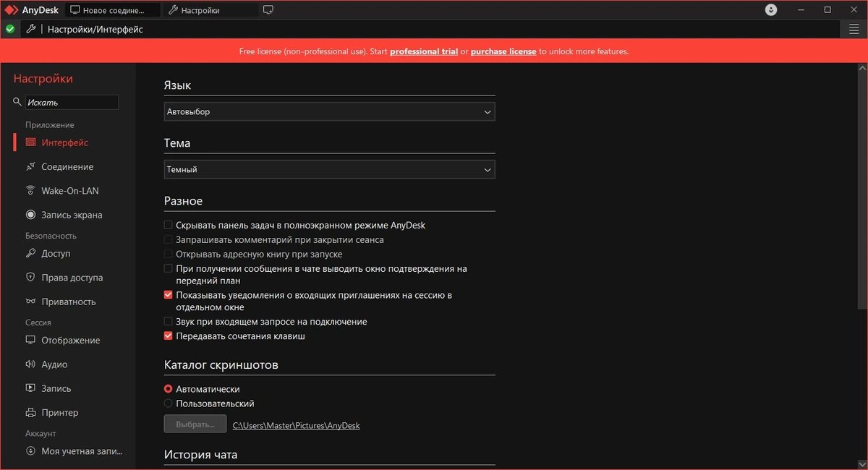This screenshot has height=470, width=868.
Task: Select the Автоматически radio button
Action: pyautogui.click(x=169, y=389)
